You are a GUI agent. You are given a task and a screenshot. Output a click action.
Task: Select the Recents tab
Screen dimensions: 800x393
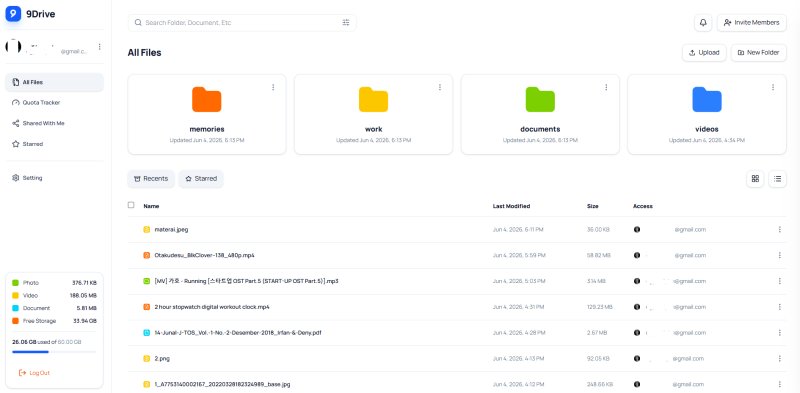click(151, 179)
